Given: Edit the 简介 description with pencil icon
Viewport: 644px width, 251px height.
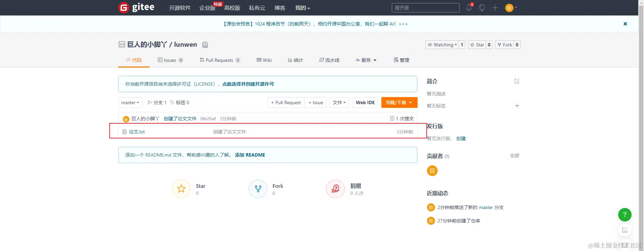Looking at the screenshot, I should tap(517, 81).
